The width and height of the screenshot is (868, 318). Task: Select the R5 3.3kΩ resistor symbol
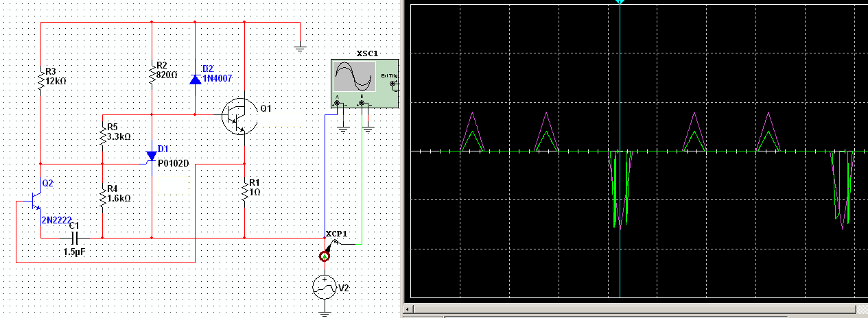click(x=102, y=136)
